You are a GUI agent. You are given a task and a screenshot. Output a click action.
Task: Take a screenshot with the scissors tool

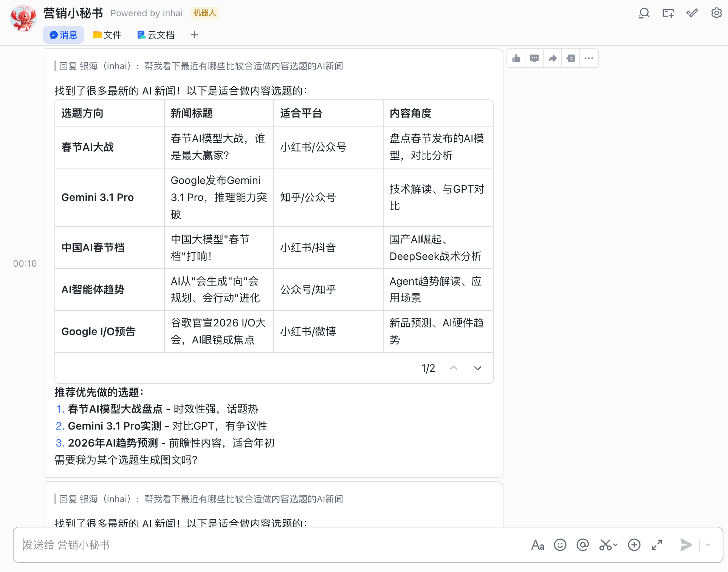607,545
